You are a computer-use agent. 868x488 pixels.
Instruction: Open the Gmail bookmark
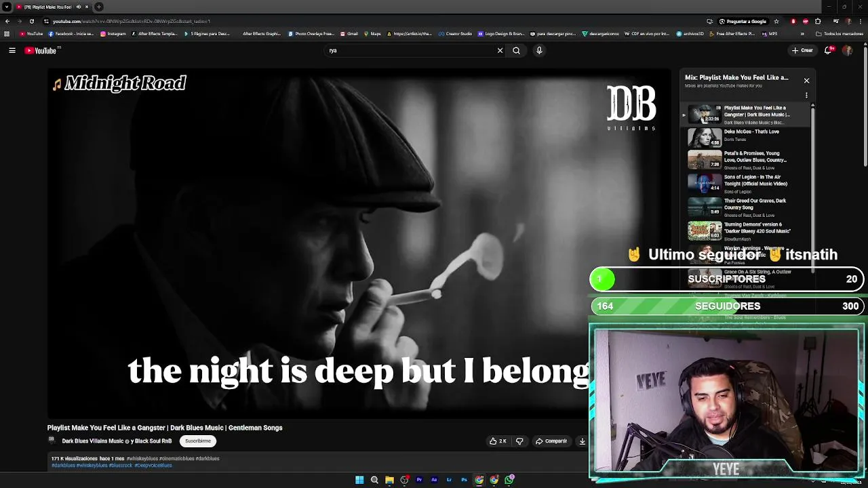[x=349, y=34]
